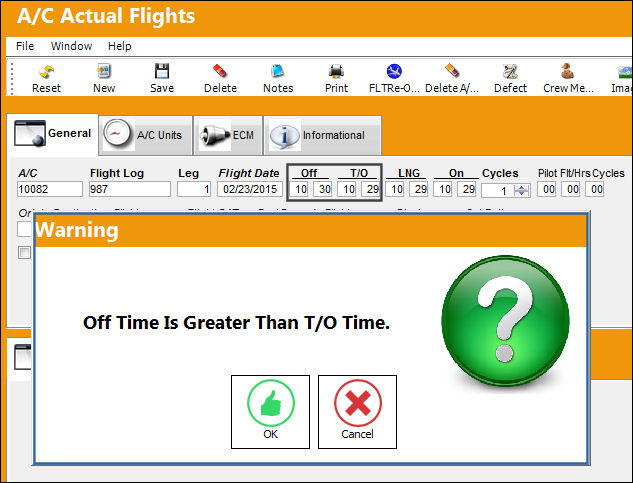
Task: Adjust the Cycles spinner arrows
Action: [522, 190]
